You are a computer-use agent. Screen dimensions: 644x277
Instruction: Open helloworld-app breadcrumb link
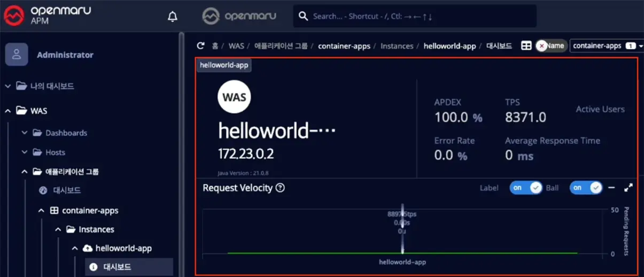tap(450, 46)
